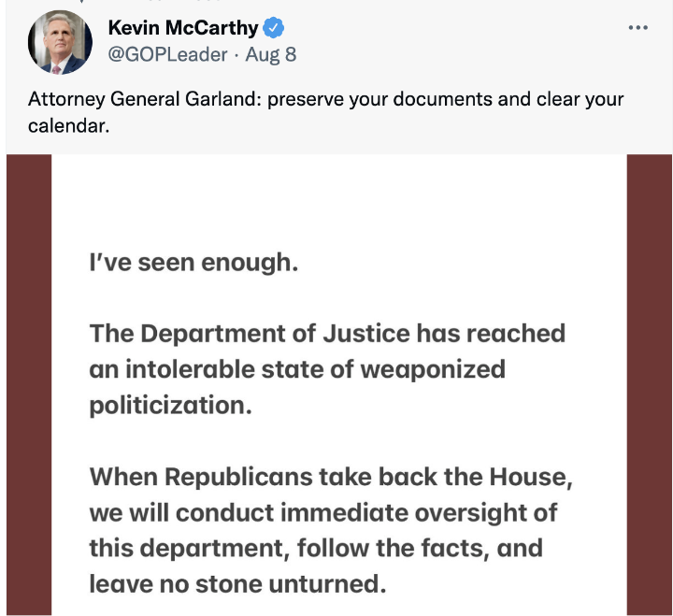The image size is (673, 616).
Task: Click the word "politicization." in the image
Action: pos(170,406)
